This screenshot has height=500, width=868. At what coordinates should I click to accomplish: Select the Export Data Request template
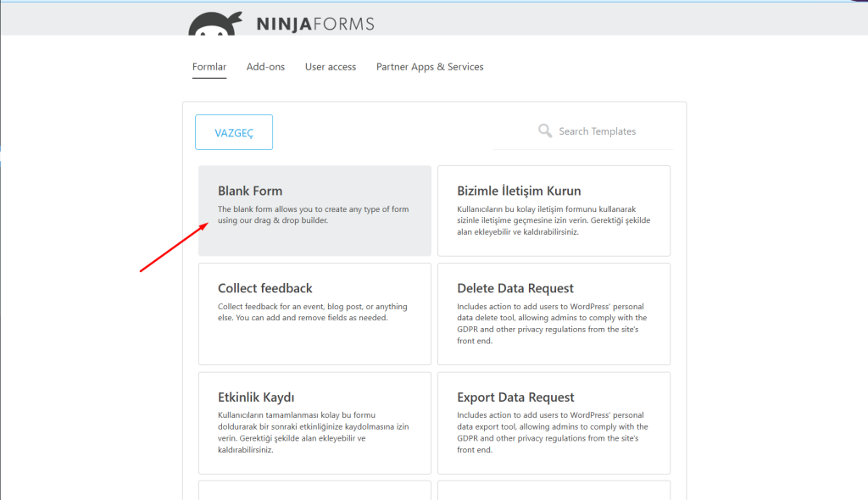(x=554, y=423)
